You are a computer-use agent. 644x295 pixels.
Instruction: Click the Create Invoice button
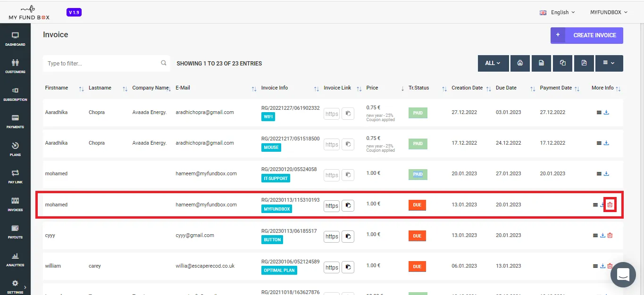click(x=586, y=35)
